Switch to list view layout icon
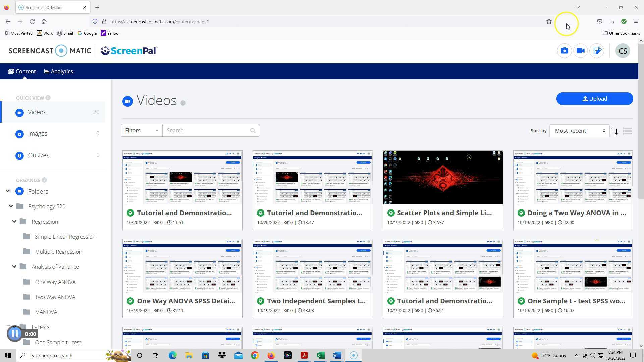Viewport: 644px width, 362px height. click(627, 131)
